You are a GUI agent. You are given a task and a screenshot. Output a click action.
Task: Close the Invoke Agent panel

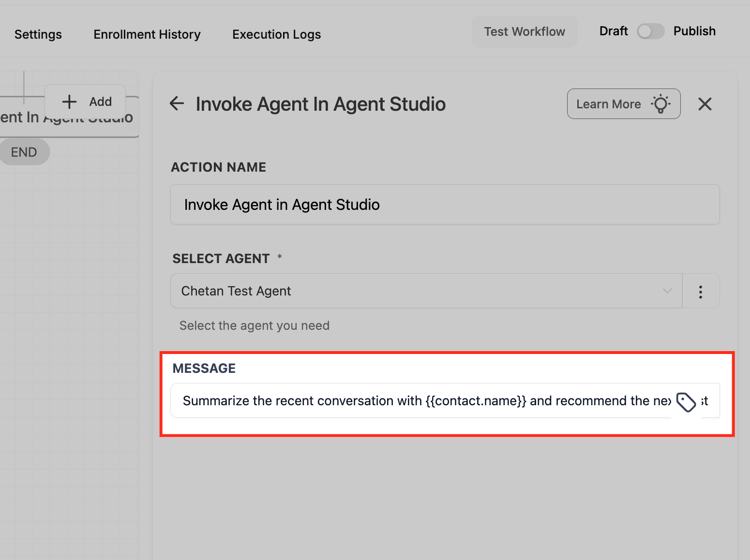click(x=705, y=103)
